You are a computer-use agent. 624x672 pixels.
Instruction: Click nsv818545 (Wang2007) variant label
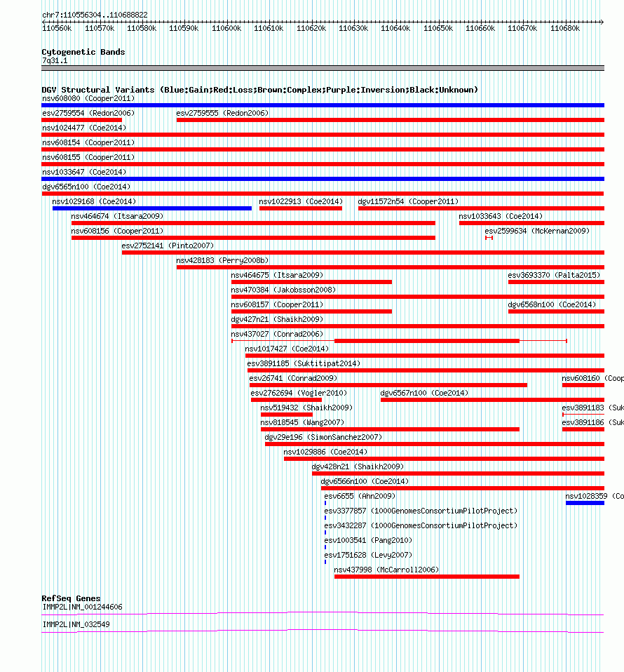click(302, 422)
